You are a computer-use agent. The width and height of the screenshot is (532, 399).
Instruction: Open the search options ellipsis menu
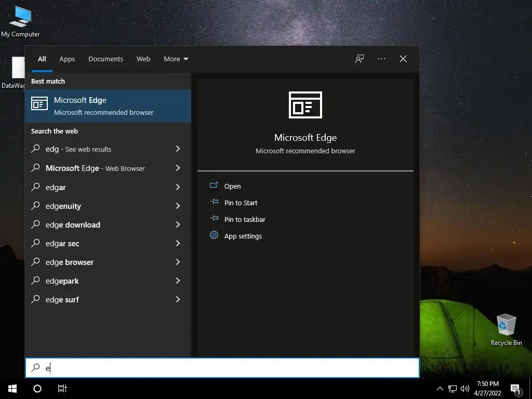pyautogui.click(x=381, y=59)
